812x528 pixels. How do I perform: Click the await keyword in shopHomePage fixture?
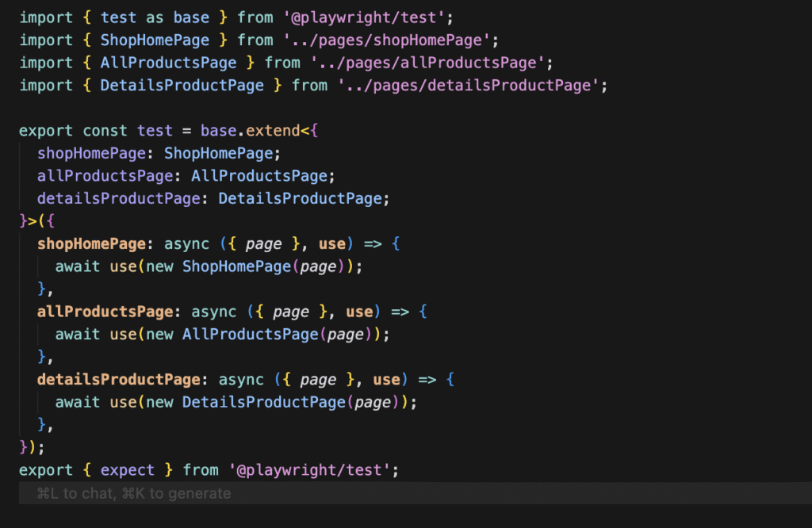(x=77, y=266)
